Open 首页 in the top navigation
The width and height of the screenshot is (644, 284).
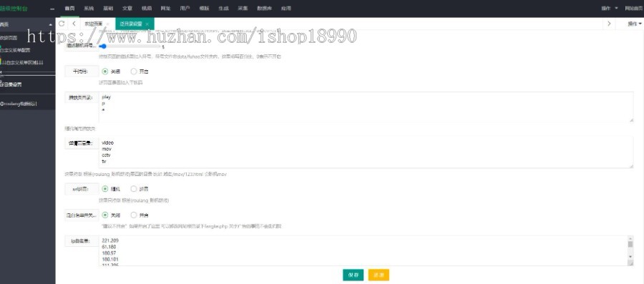[69, 8]
